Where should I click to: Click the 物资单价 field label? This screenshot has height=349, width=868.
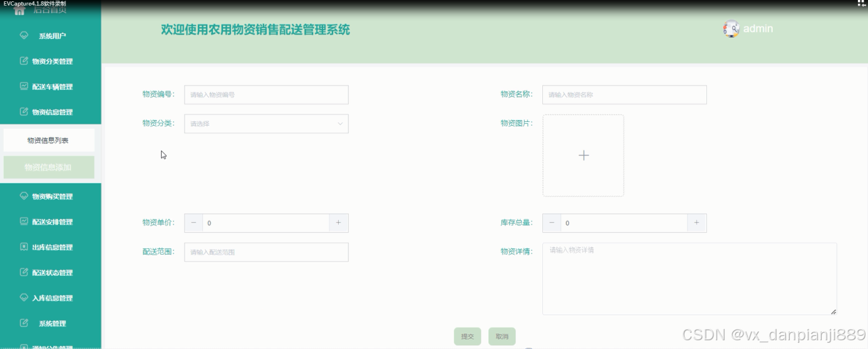pyautogui.click(x=158, y=223)
